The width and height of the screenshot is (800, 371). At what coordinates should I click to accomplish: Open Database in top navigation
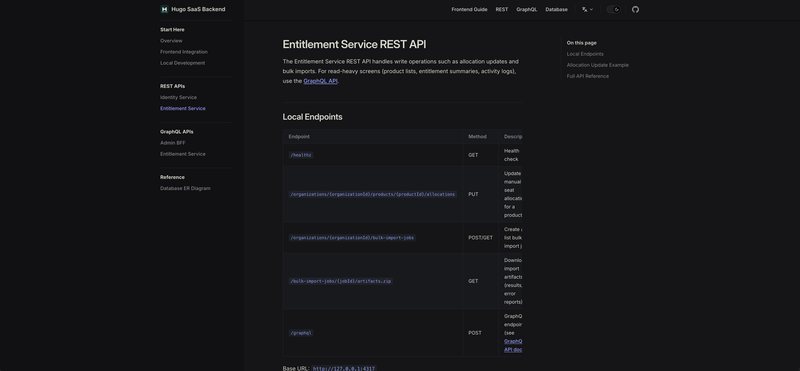click(556, 9)
